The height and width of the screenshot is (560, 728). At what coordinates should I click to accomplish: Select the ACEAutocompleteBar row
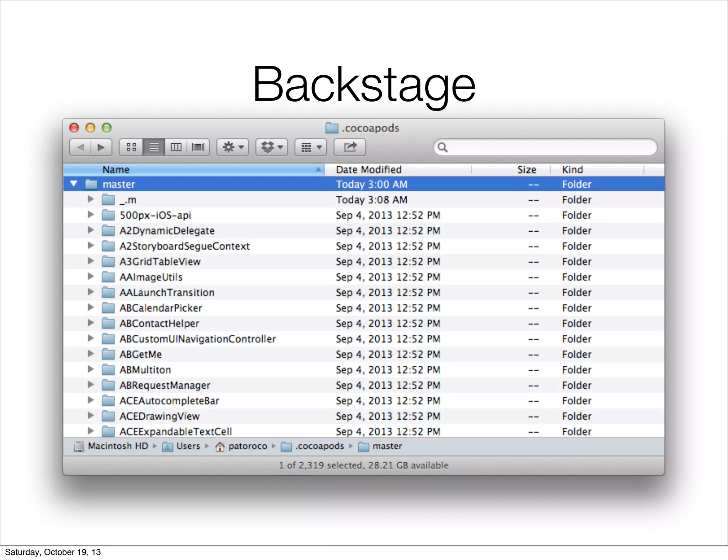364,401
